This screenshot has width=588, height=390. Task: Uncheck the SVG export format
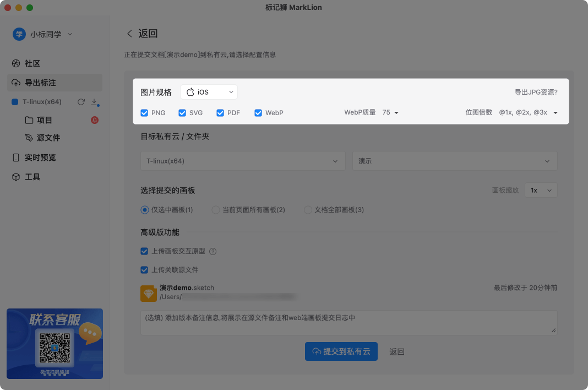182,112
